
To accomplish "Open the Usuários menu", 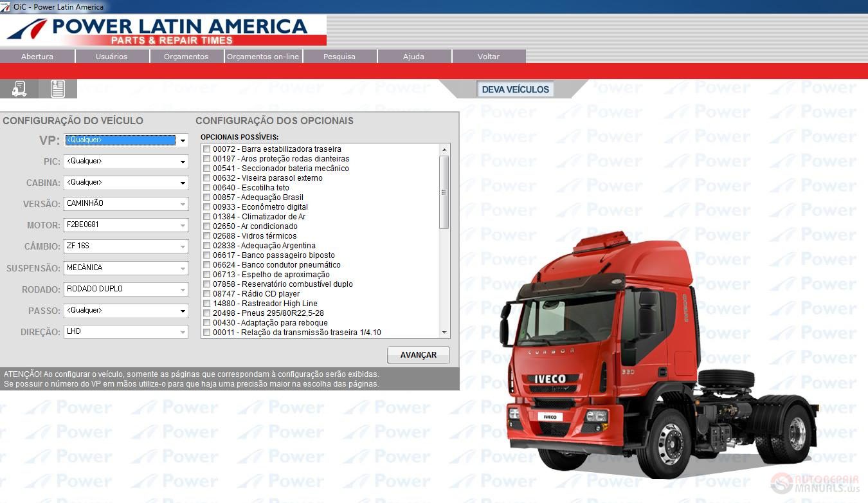I will [x=112, y=57].
